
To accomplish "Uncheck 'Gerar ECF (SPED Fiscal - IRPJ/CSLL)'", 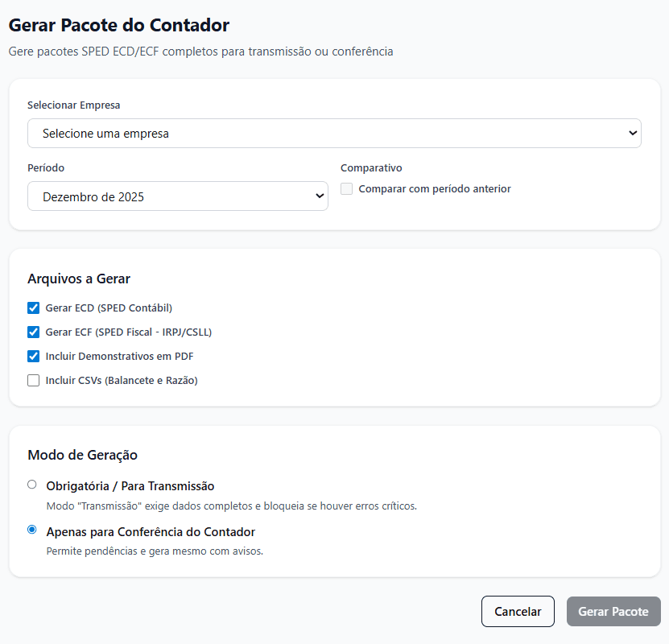I will pos(34,332).
